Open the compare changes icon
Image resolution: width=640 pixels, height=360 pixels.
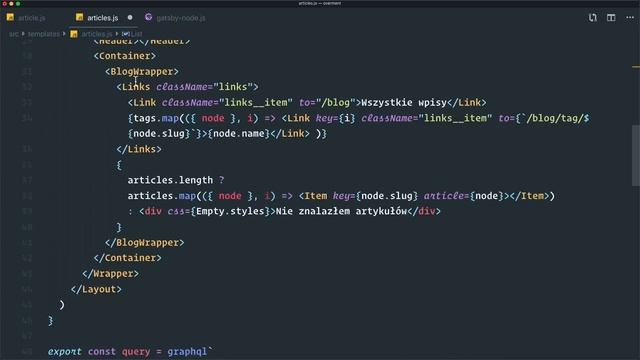(x=593, y=18)
